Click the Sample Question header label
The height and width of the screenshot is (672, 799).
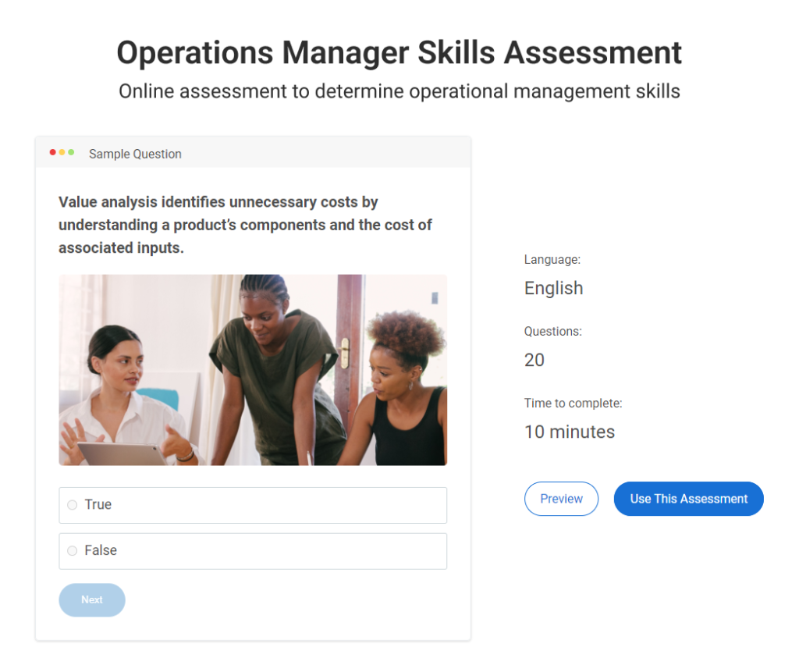[135, 154]
